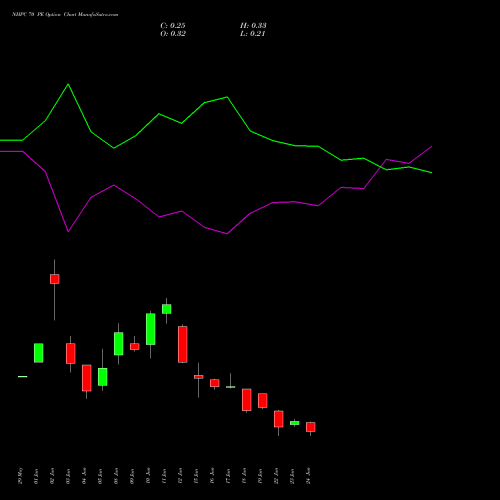Select the tall green candlestick above 10 Jun

click(151, 329)
